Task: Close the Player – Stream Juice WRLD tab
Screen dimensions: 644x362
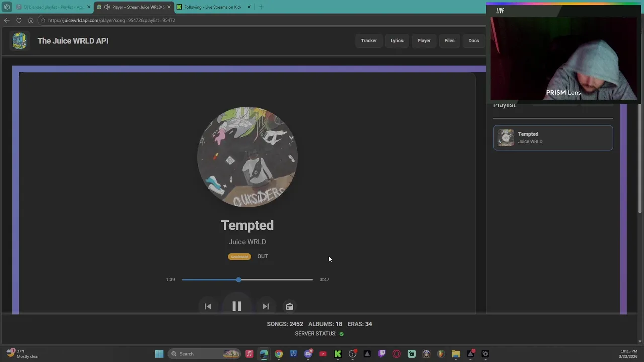Action: 169,7
